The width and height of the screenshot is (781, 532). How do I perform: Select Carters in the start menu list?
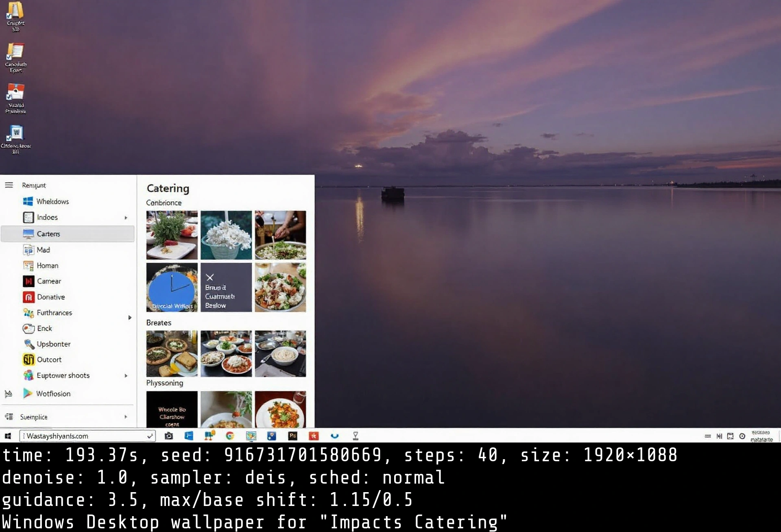coord(49,233)
